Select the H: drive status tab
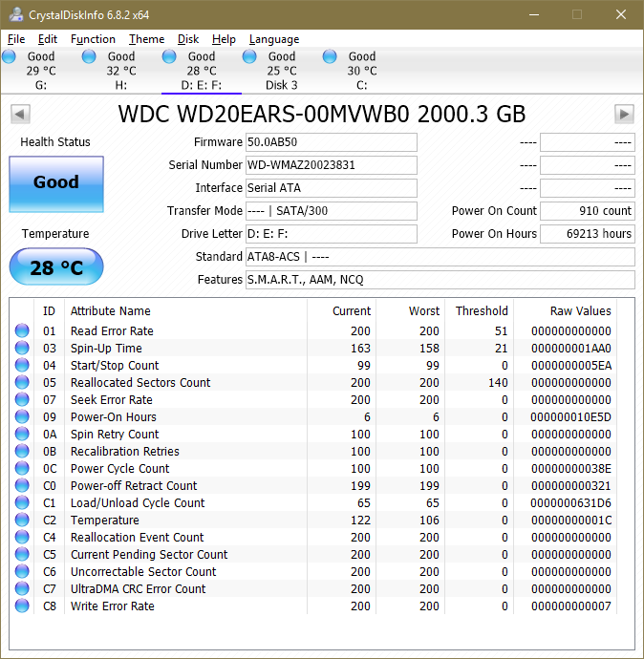The height and width of the screenshot is (659, 644). pyautogui.click(x=120, y=71)
